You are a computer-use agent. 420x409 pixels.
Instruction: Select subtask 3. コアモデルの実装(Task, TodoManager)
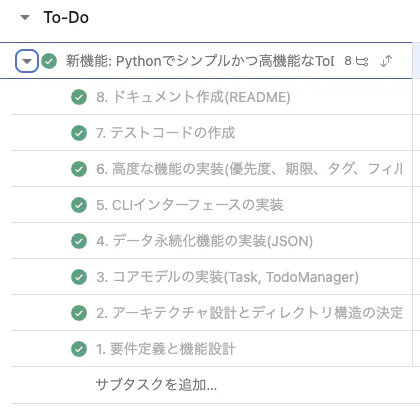coord(227,277)
